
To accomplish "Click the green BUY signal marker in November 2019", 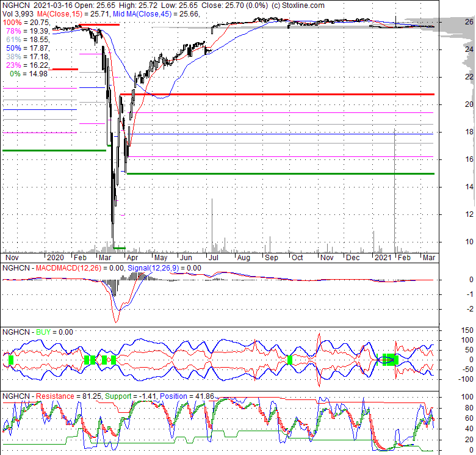I will pyautogui.click(x=11, y=360).
